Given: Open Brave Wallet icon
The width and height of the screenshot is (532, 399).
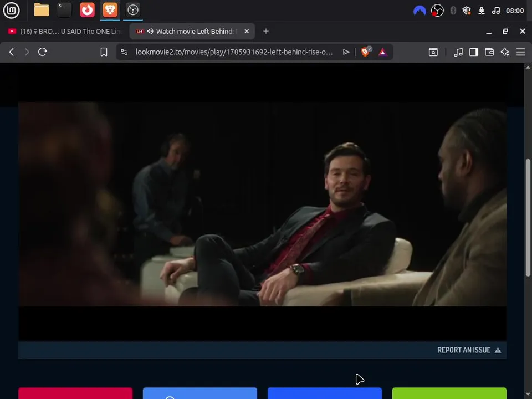Looking at the screenshot, I should (489, 52).
